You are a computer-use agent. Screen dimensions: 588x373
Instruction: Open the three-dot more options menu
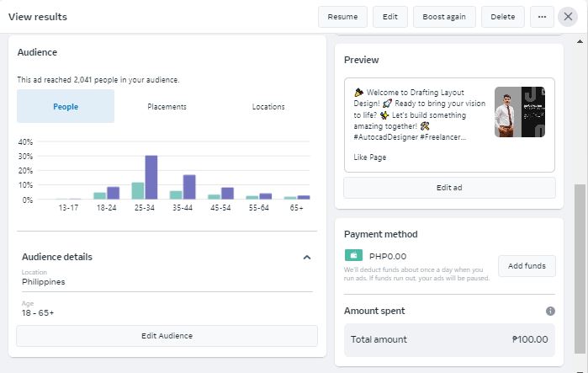click(543, 17)
